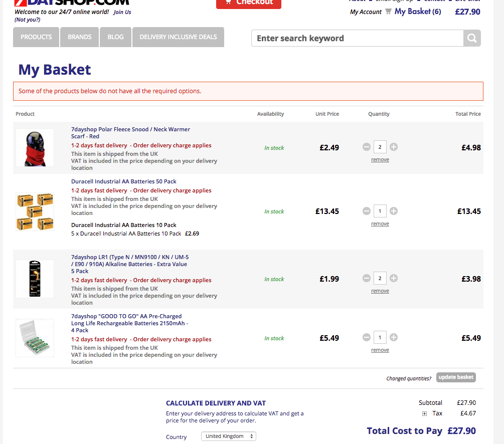Open Duracell Industrial AA 50 Pack link
Image resolution: width=504 pixels, height=444 pixels.
pyautogui.click(x=124, y=181)
